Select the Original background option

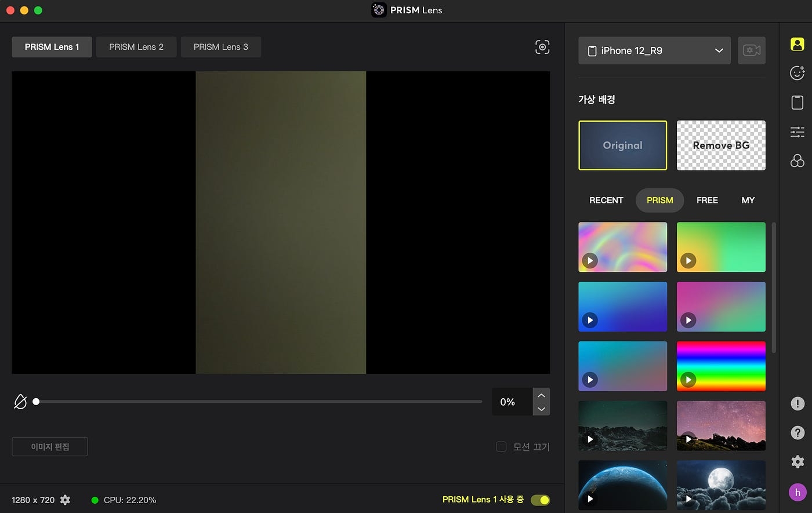(x=622, y=145)
